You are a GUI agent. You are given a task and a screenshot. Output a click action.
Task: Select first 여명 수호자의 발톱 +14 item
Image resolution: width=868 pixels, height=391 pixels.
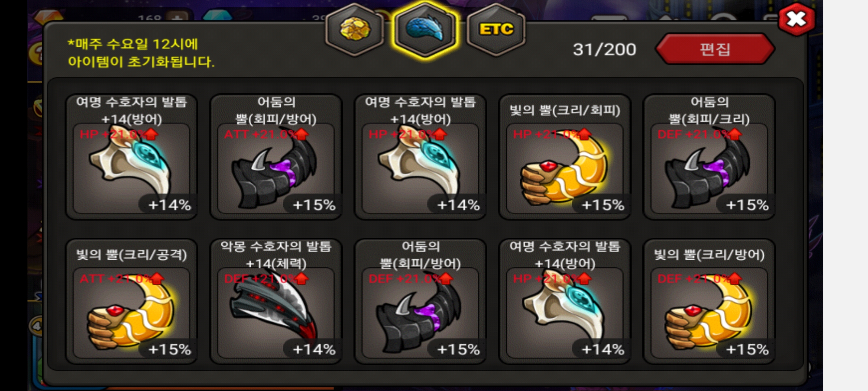[x=131, y=157]
